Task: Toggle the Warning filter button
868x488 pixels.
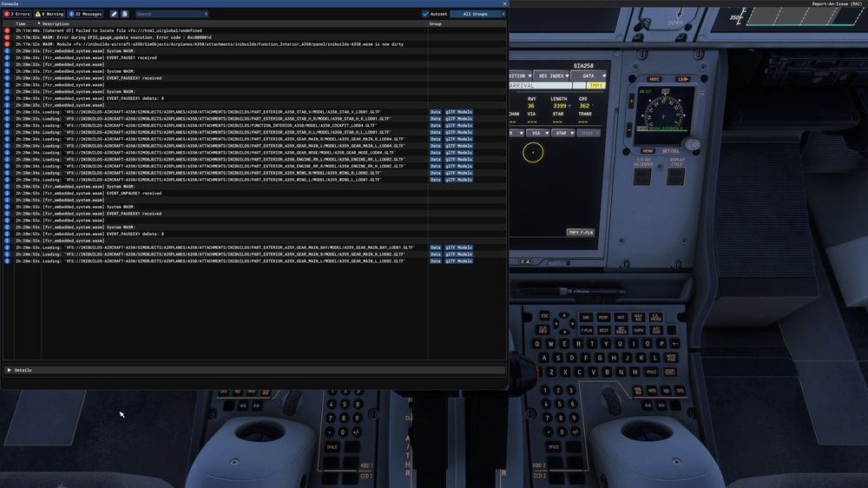Action: pyautogui.click(x=50, y=14)
